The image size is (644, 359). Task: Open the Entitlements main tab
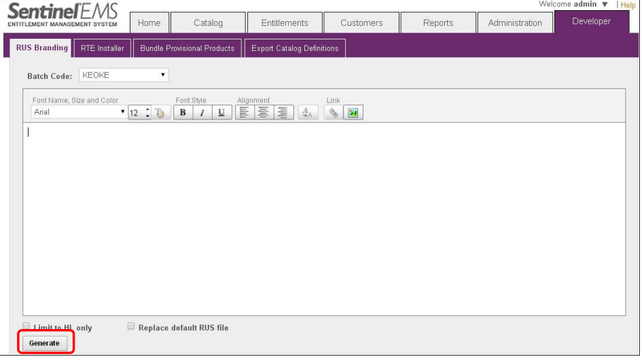(x=285, y=23)
